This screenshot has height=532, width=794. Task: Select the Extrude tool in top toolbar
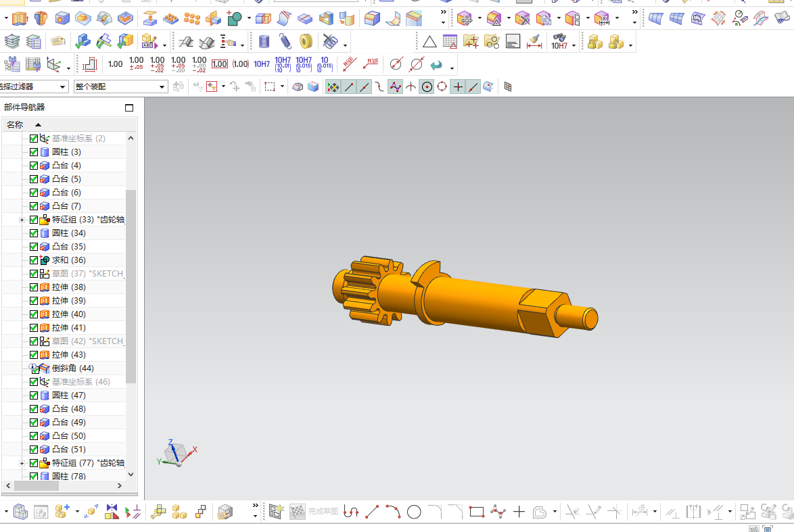(x=18, y=18)
